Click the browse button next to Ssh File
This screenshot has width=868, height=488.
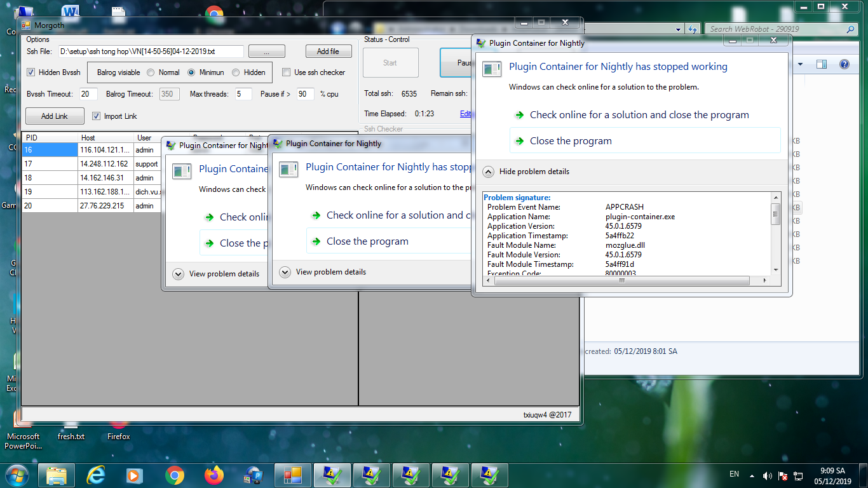point(266,51)
